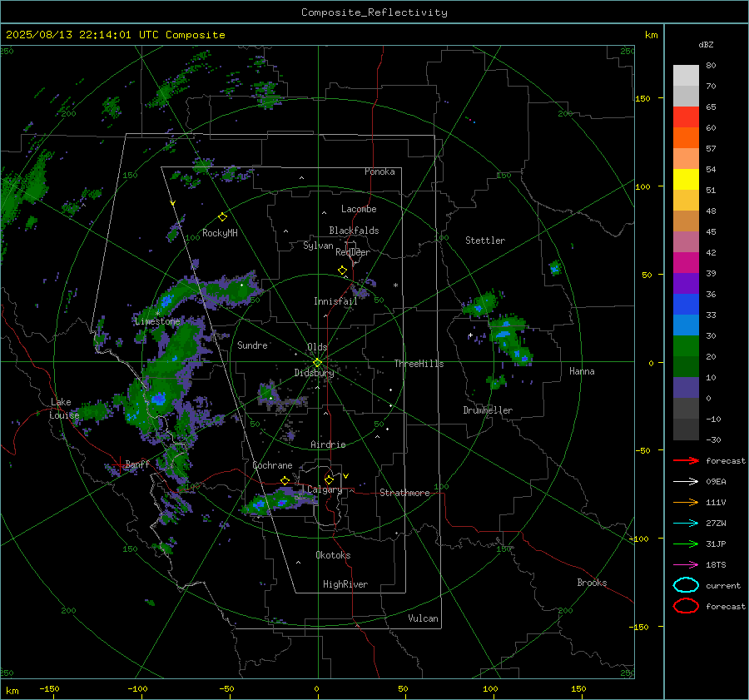Click the Blackfalds town label
The height and width of the screenshot is (700, 749).
(354, 231)
